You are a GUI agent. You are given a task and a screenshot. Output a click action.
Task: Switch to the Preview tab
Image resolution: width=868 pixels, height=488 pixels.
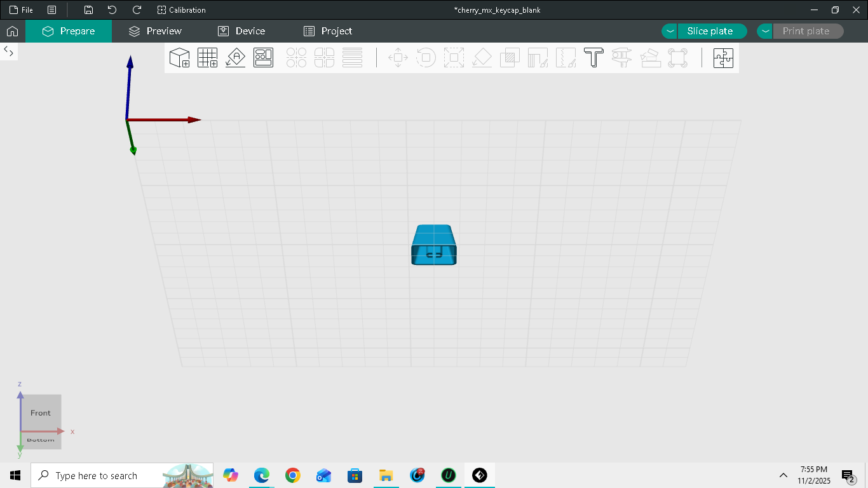pyautogui.click(x=155, y=31)
